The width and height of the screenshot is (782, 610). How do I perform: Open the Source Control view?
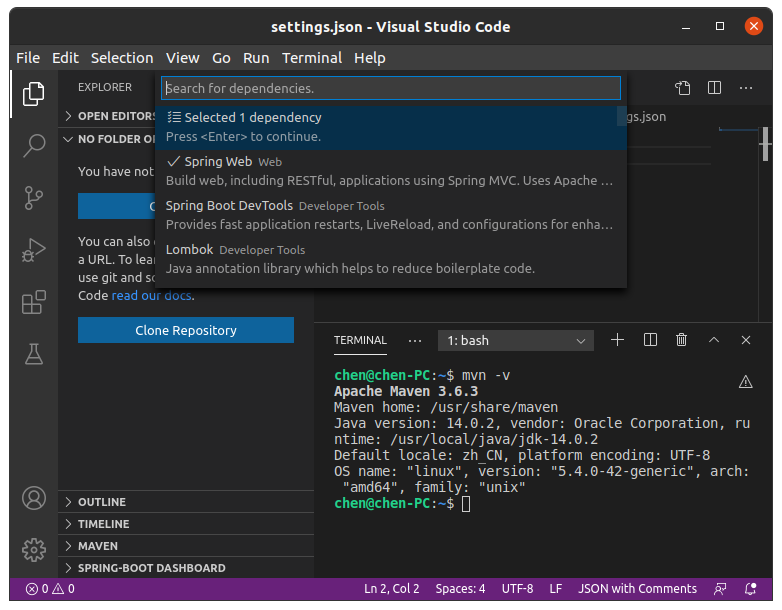[33, 198]
